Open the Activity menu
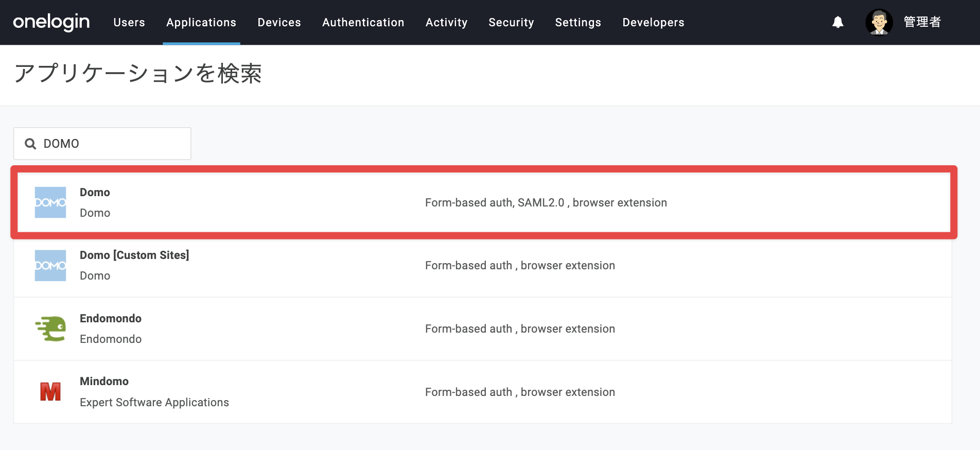The width and height of the screenshot is (980, 450). [x=446, y=22]
